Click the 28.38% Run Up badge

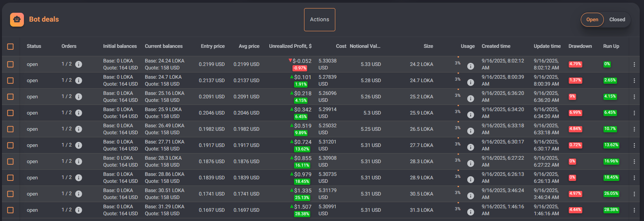coord(611,210)
